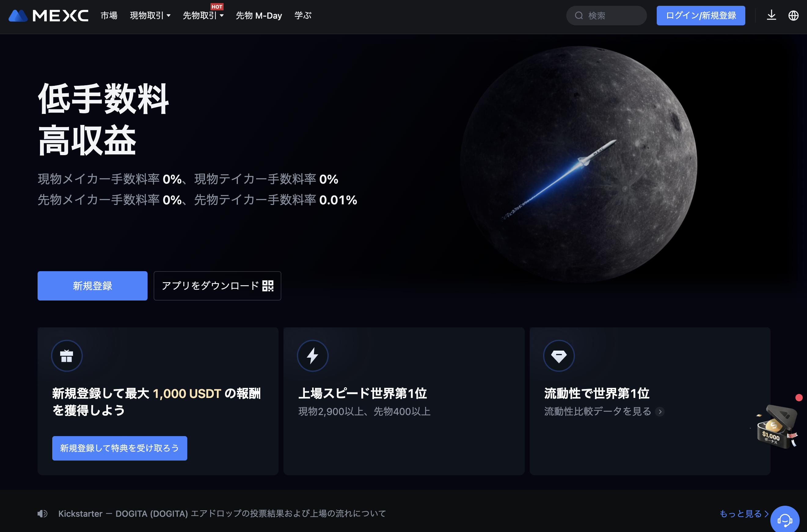807x532 pixels.
Task: Expand the 現物取引 dropdown menu
Action: coord(150,16)
